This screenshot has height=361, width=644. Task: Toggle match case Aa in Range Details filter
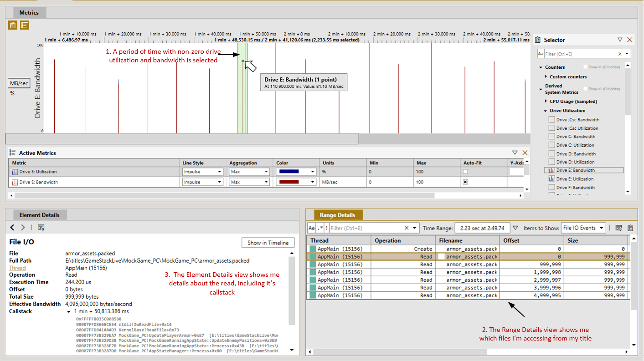311,228
